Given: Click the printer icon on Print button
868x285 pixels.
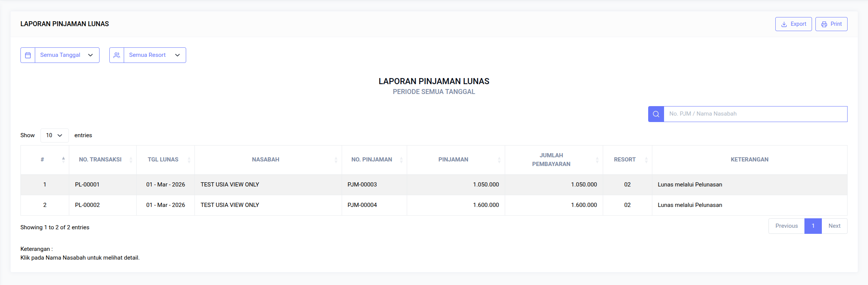Looking at the screenshot, I should click(824, 24).
